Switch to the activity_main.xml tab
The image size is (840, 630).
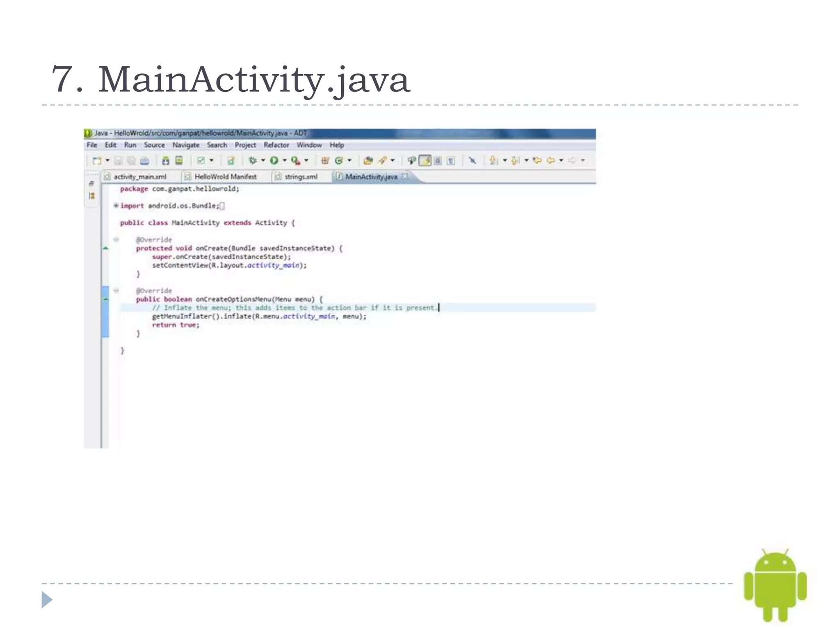tap(140, 176)
